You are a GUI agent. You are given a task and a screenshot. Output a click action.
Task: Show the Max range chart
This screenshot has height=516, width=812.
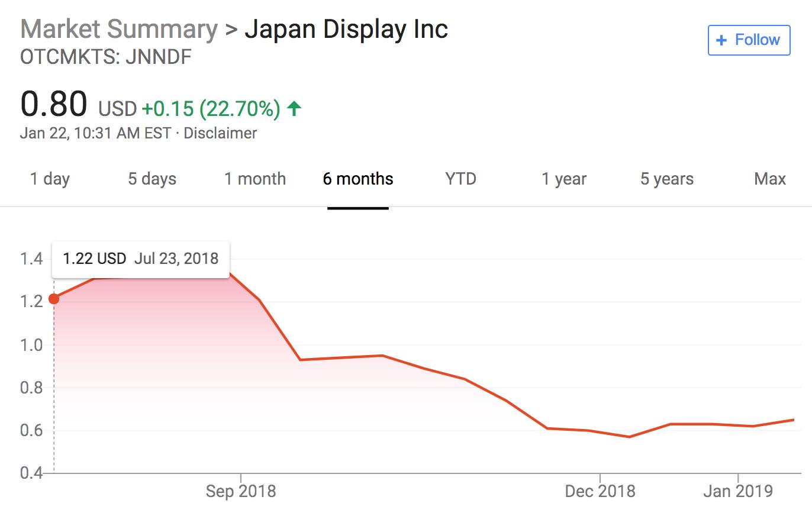pyautogui.click(x=769, y=179)
